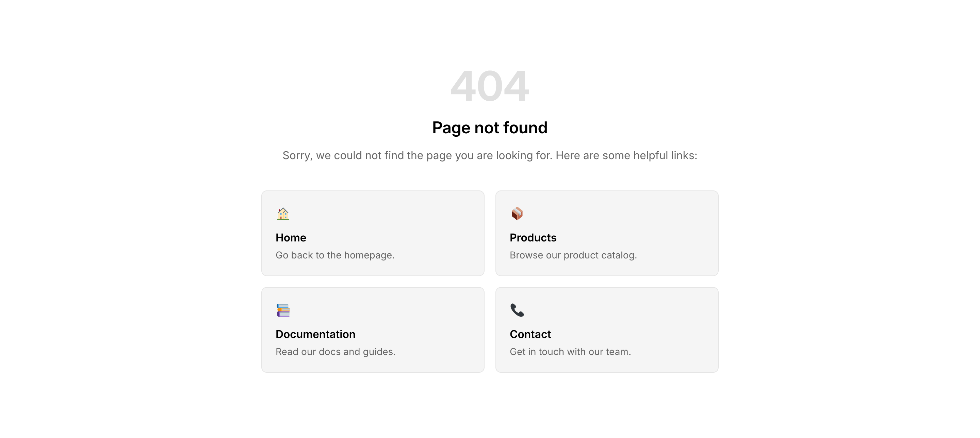Viewport: 980px width, 438px height.
Task: Click the stacked books icon above Documentation
Action: (283, 310)
